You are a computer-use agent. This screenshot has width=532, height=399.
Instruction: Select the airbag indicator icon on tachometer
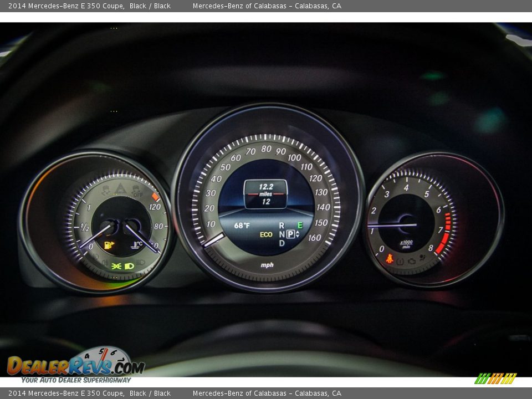(x=422, y=258)
